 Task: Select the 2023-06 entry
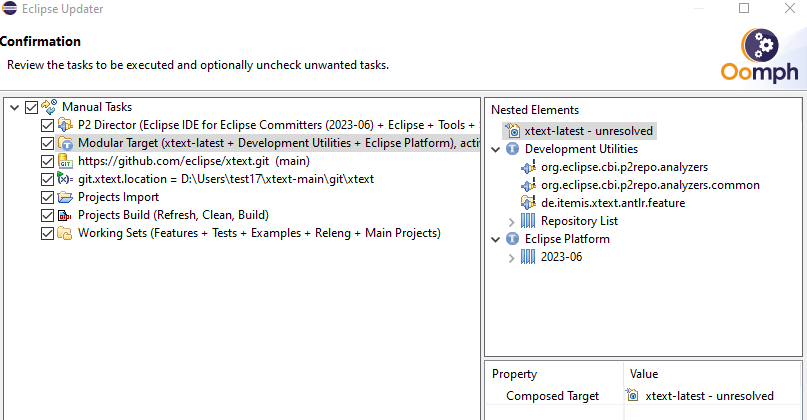[x=562, y=257]
